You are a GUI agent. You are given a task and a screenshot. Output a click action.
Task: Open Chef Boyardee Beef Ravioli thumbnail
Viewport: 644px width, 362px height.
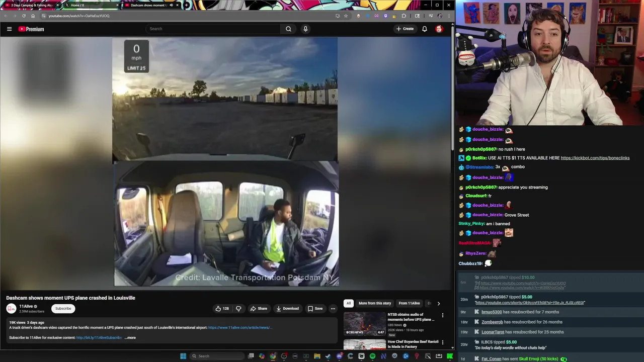364,345
